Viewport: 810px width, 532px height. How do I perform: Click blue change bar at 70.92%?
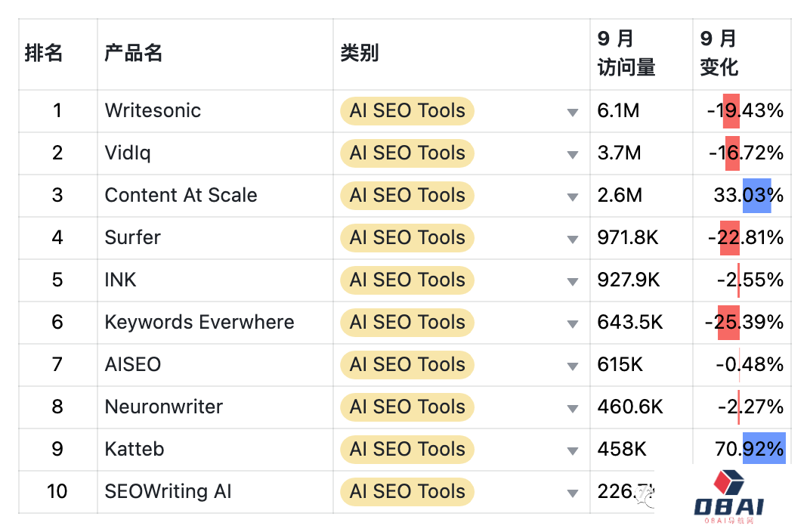764,448
